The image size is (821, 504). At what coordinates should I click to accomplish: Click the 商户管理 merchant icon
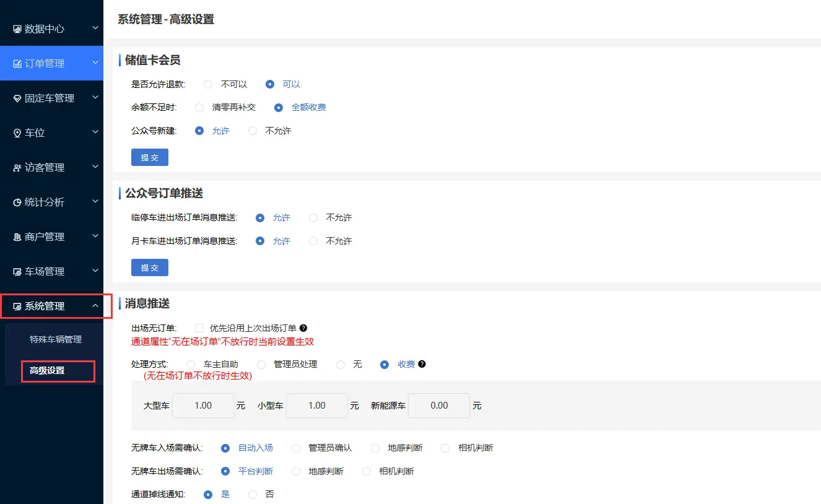[17, 237]
